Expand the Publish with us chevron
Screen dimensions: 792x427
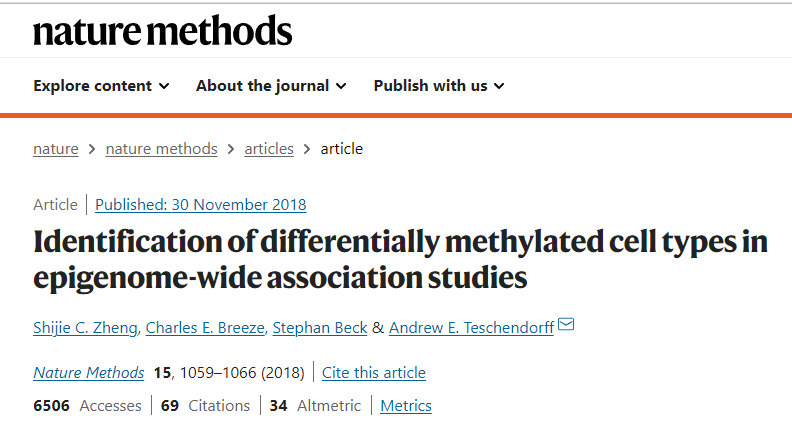499,86
